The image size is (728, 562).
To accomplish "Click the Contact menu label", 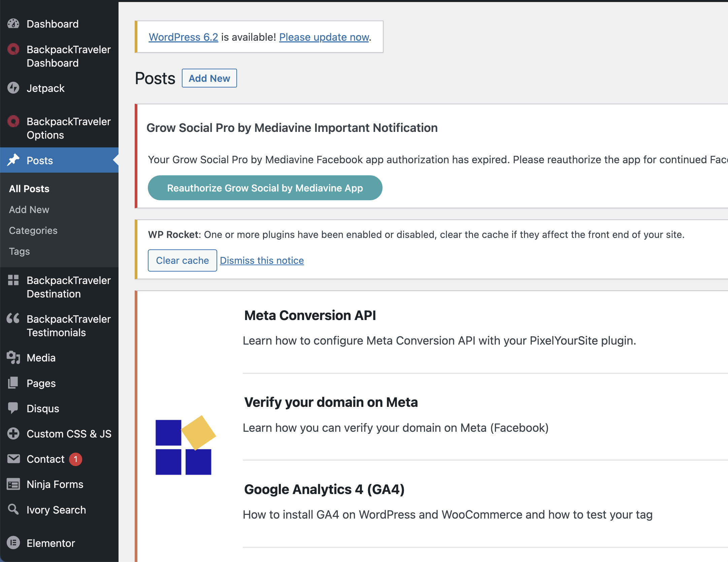I will (x=45, y=459).
